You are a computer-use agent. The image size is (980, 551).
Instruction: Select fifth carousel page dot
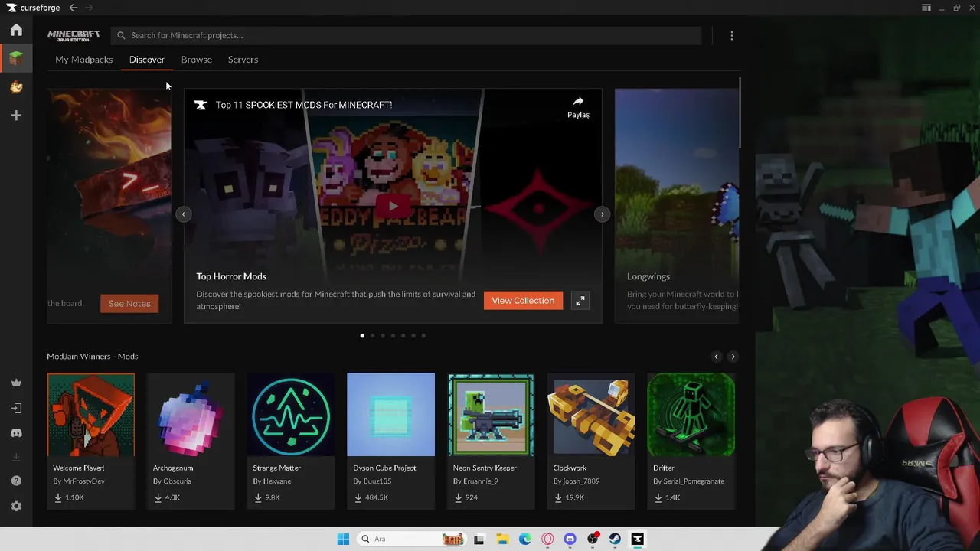tap(403, 335)
